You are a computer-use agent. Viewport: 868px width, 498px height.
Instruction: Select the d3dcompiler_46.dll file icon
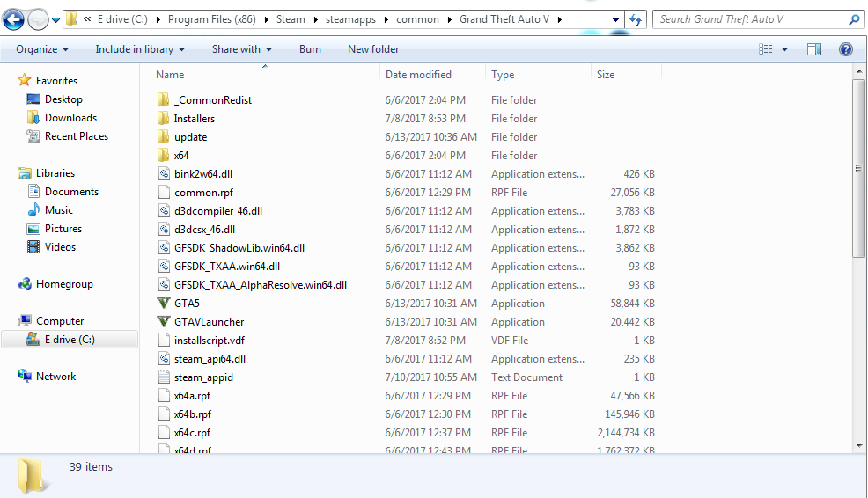(164, 211)
